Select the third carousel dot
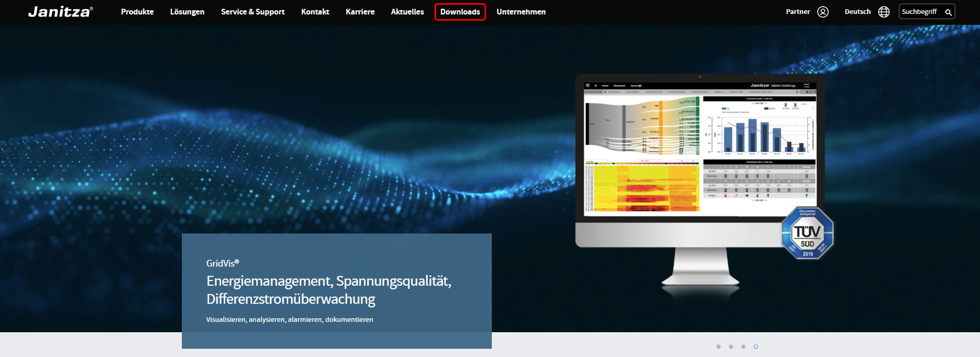 pos(743,347)
